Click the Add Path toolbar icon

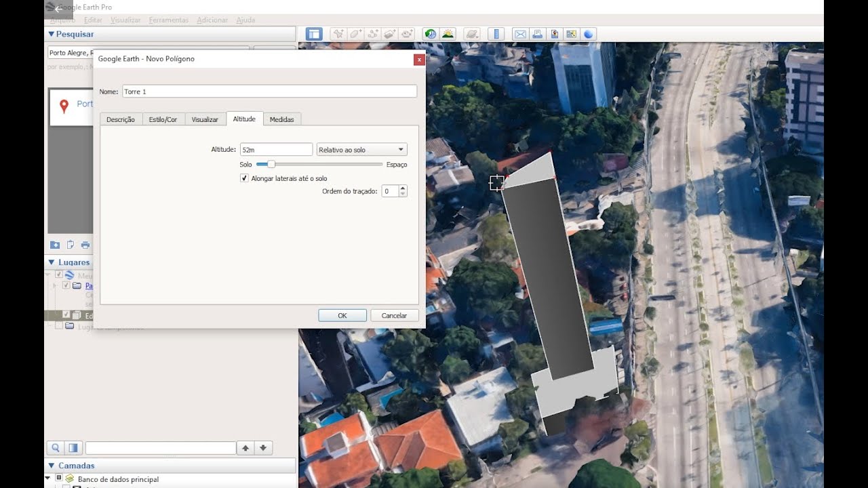[372, 34]
